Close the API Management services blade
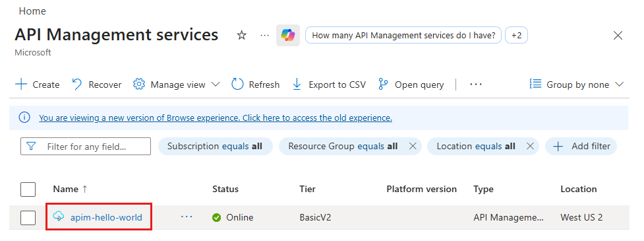Viewport: 644px width, 241px height. point(618,36)
